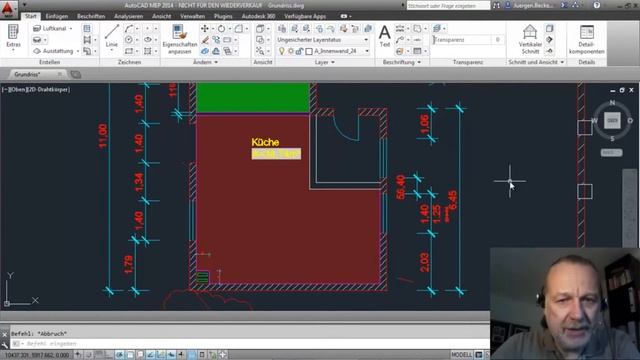The height and width of the screenshot is (360, 640).
Task: Select the Grundriss drawing tab
Action: point(27,74)
